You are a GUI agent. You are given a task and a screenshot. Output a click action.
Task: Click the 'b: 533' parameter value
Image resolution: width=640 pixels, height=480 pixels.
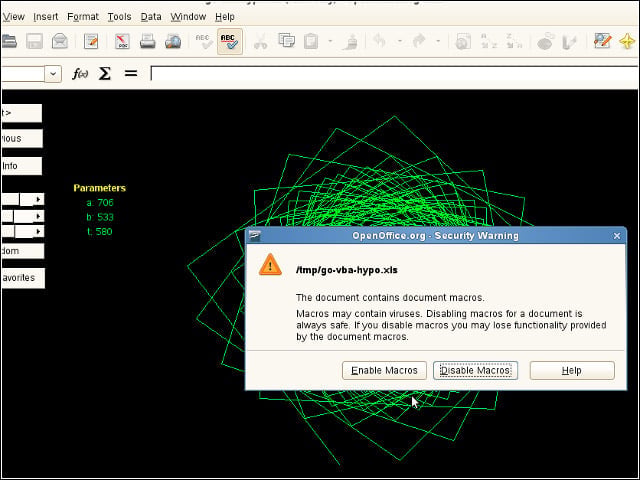[100, 217]
